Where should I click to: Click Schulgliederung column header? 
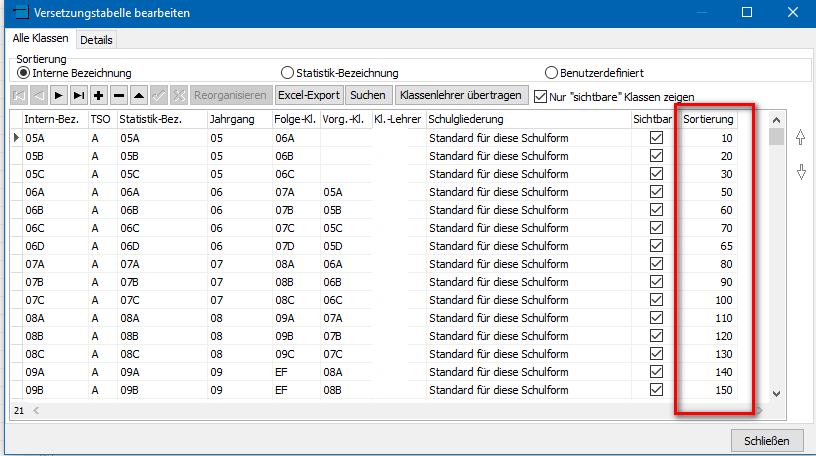[529, 119]
